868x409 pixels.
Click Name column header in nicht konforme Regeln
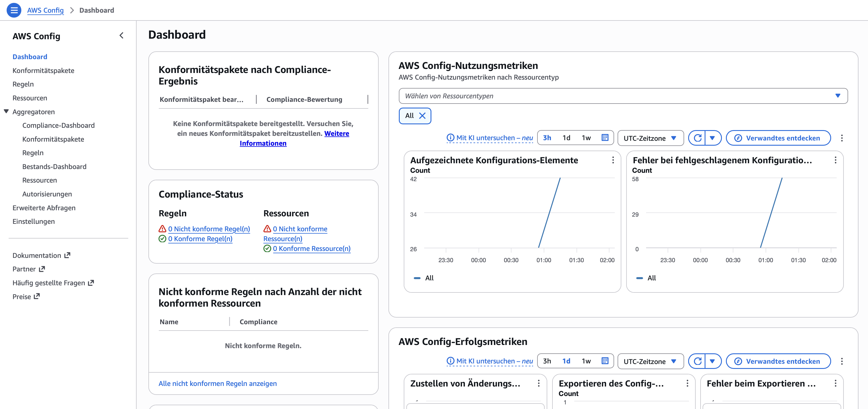tap(169, 322)
